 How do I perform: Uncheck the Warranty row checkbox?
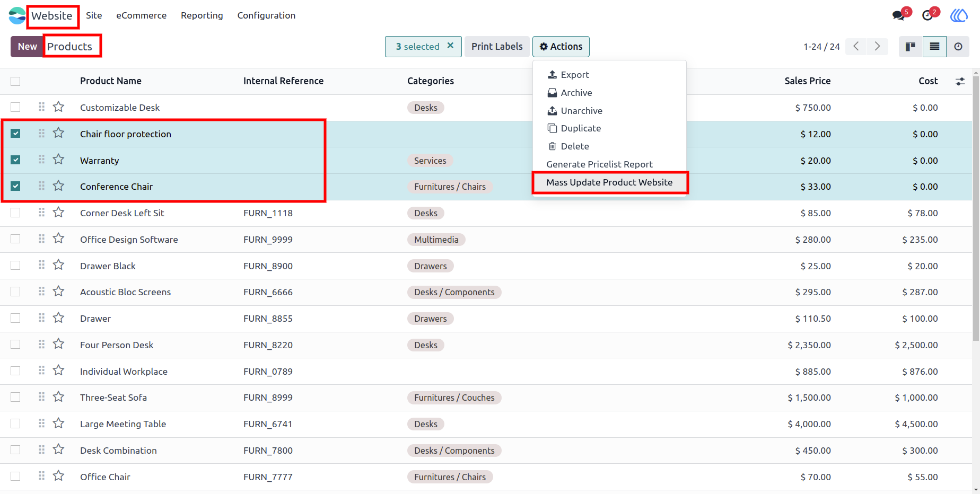15,160
